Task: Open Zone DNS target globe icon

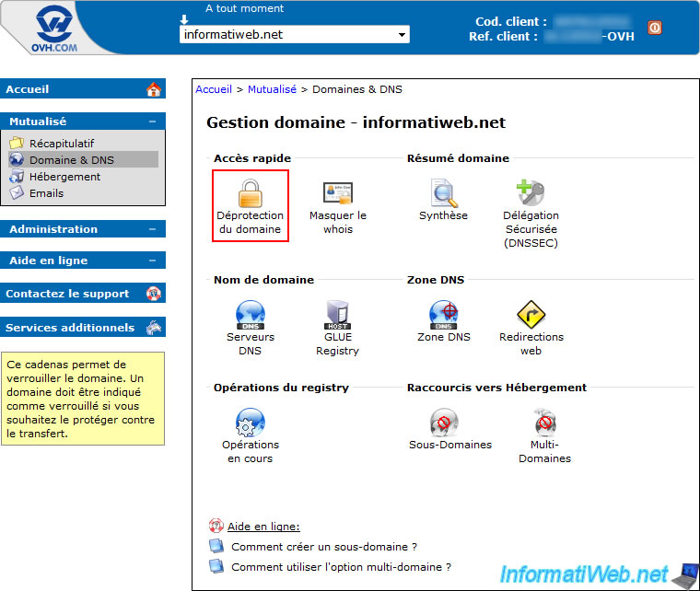Action: click(x=443, y=315)
